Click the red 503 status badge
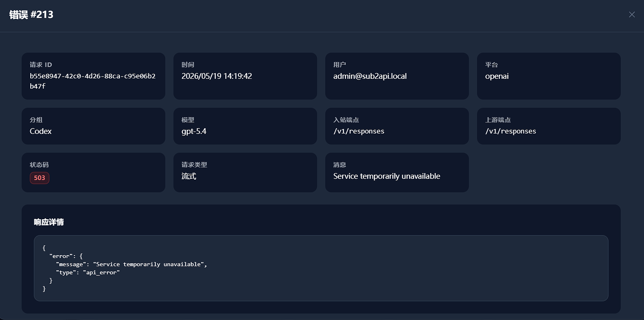Viewport: 644px width, 320px height. (x=40, y=178)
